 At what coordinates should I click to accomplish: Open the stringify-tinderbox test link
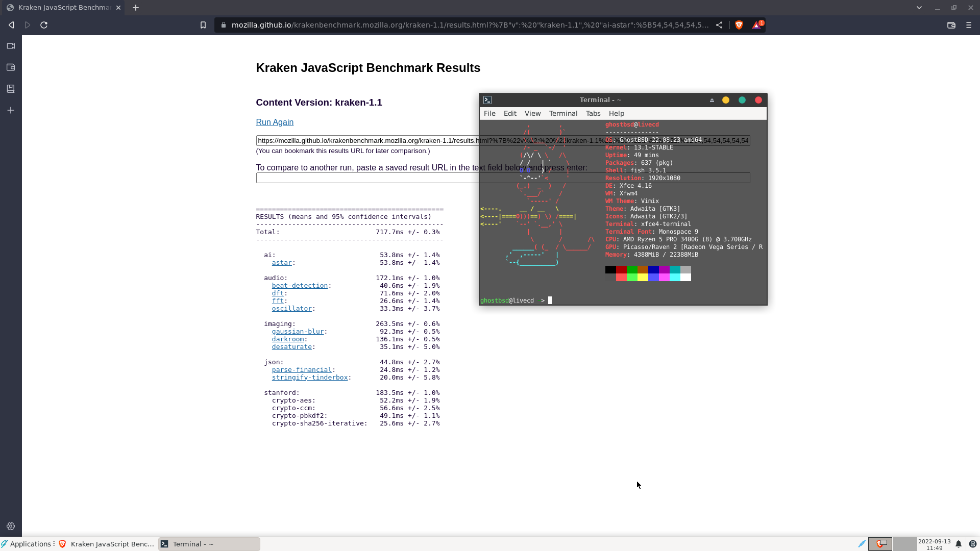(310, 378)
